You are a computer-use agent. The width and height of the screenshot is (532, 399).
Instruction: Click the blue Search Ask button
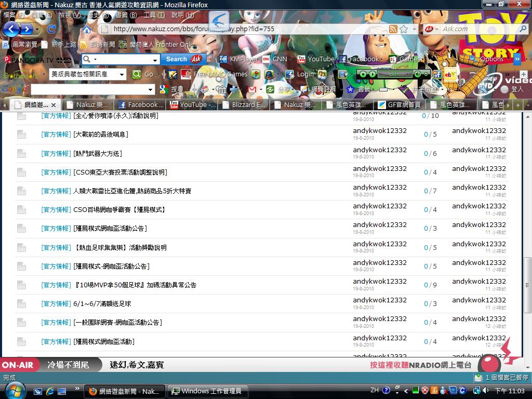[x=183, y=59]
